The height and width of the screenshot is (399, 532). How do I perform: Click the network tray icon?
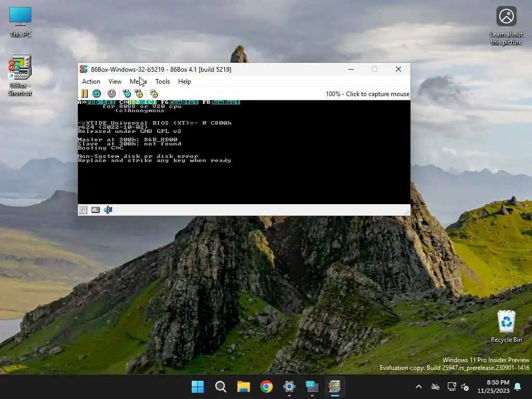[451, 387]
